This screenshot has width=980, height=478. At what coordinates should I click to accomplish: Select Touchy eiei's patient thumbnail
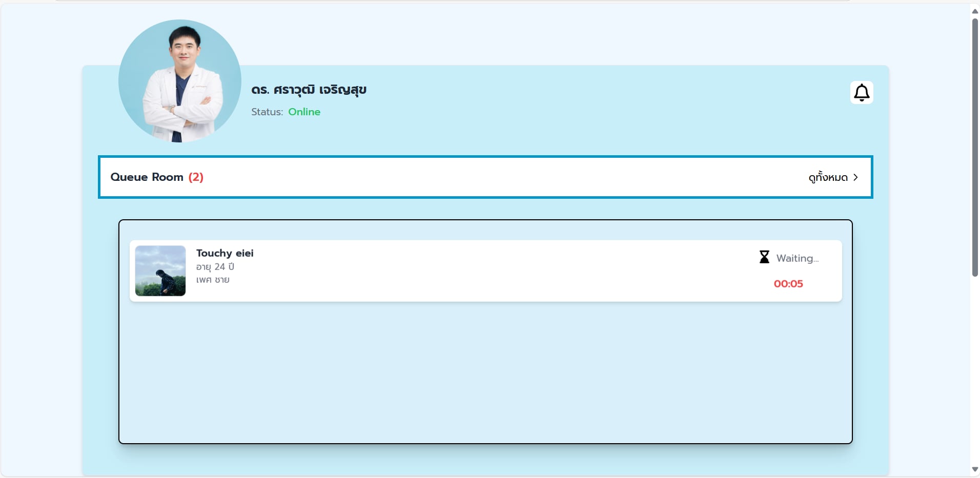point(160,271)
